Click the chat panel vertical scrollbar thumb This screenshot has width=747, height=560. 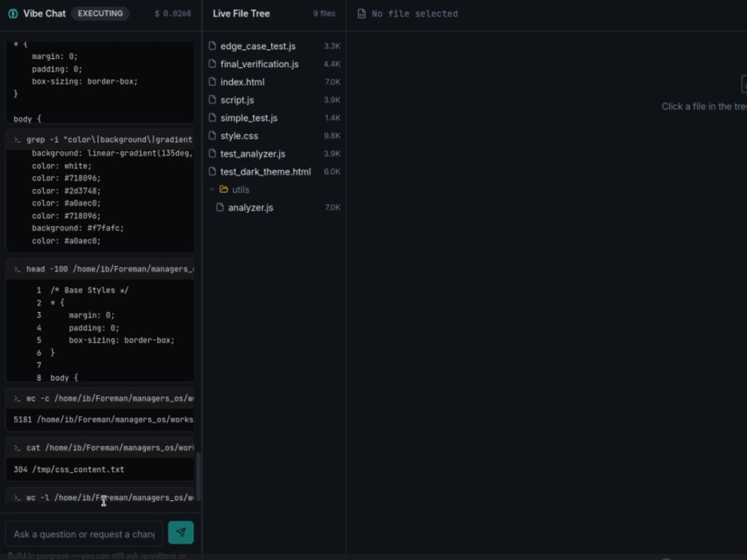[198, 476]
